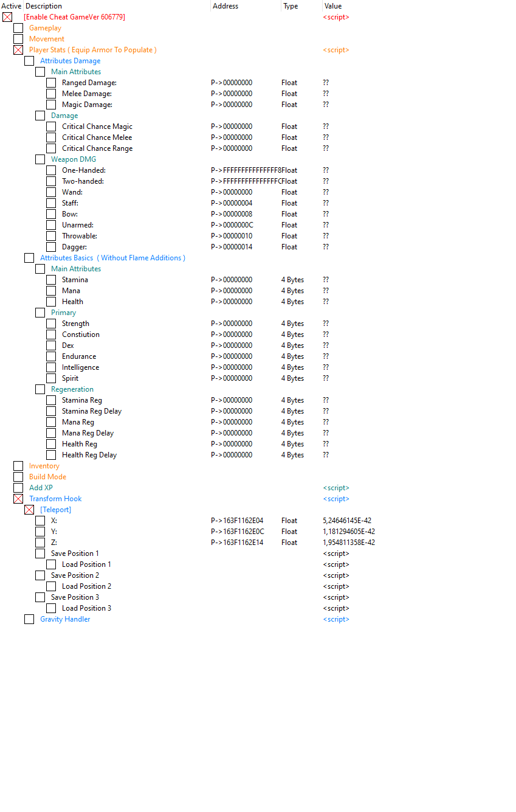Check the Regeneration group box
516x812 pixels.
point(40,389)
